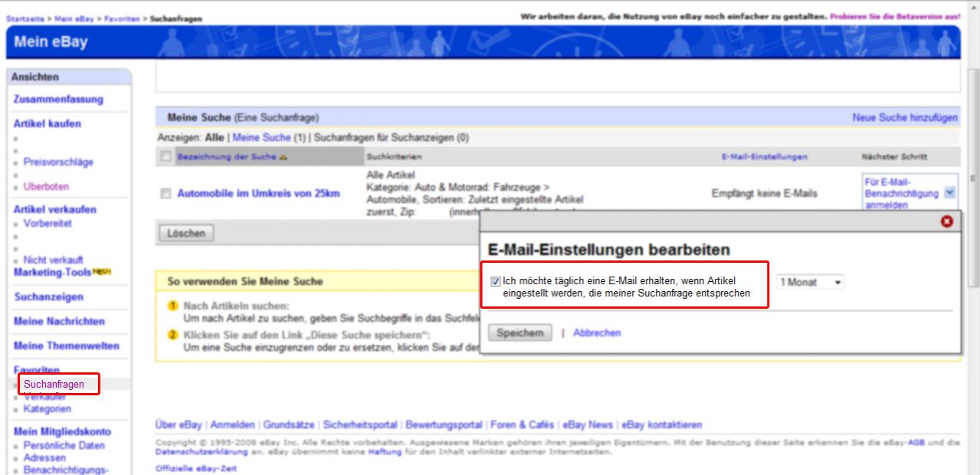
Task: Click 'Für E-Mail-Benachrichtigung anmelden' link
Action: [x=901, y=194]
